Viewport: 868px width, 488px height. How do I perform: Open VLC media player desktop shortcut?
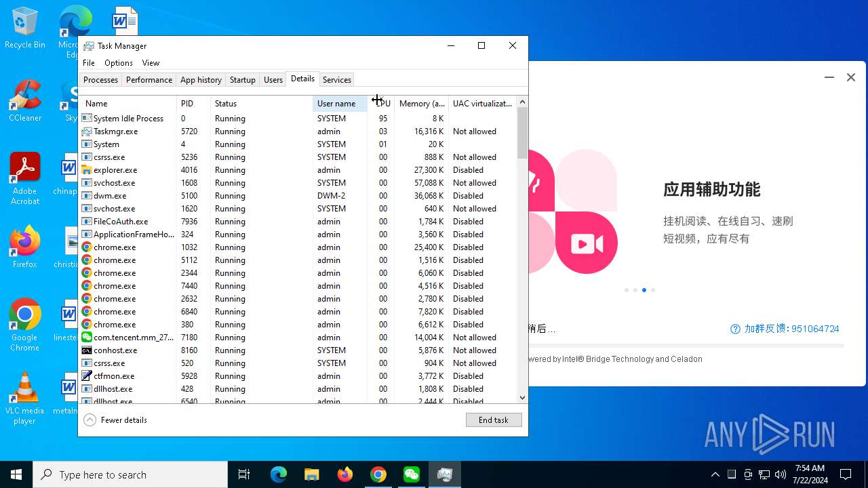24,399
